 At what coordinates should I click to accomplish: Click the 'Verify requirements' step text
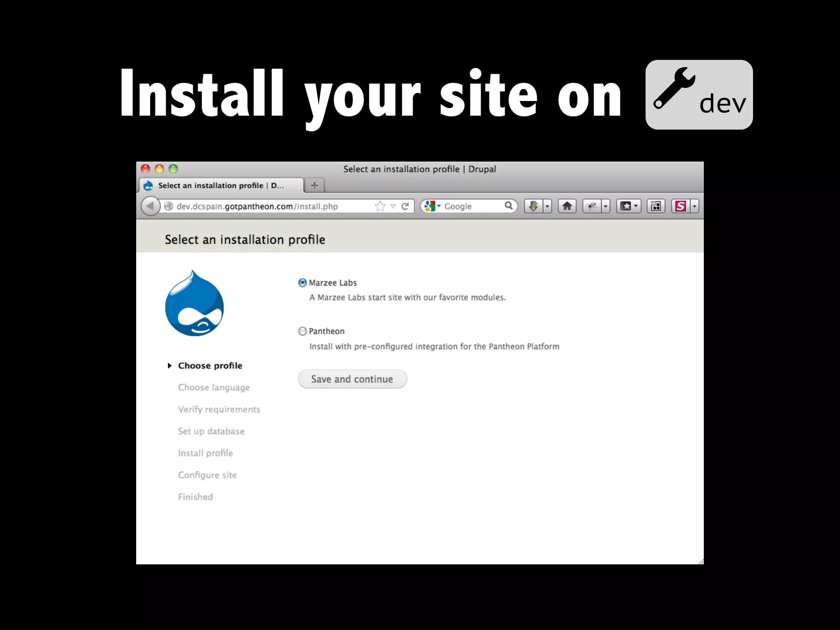[219, 409]
